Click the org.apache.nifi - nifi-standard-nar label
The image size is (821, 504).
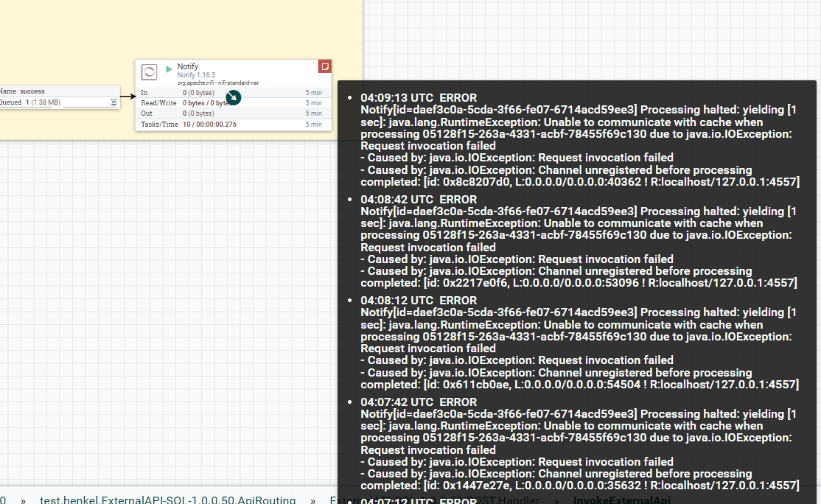coord(217,83)
